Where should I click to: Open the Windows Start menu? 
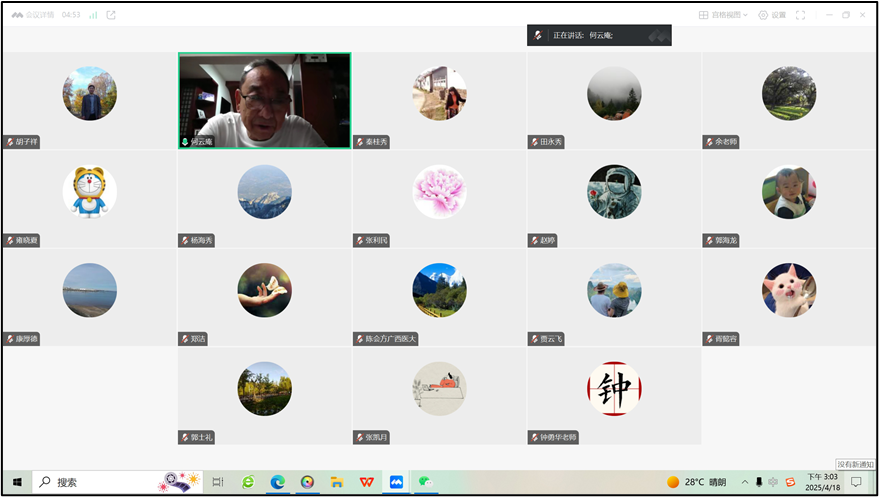coord(17,482)
